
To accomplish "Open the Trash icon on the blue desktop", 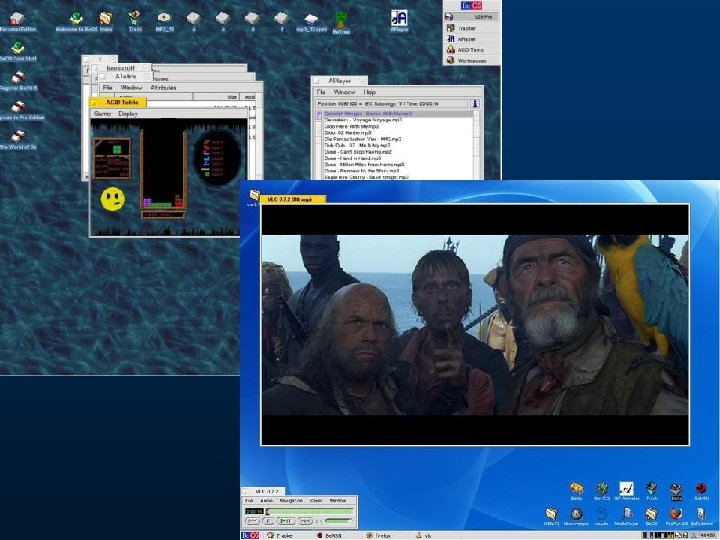I will click(652, 490).
